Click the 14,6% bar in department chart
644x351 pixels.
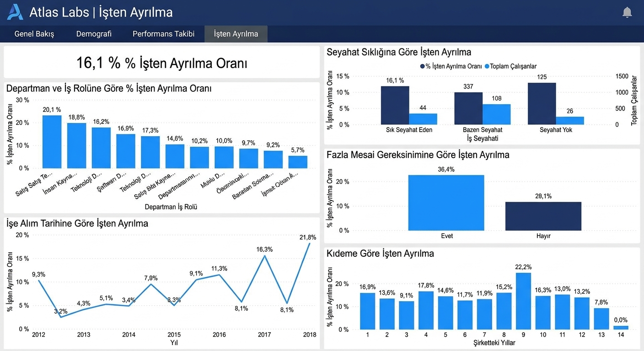pyautogui.click(x=175, y=156)
